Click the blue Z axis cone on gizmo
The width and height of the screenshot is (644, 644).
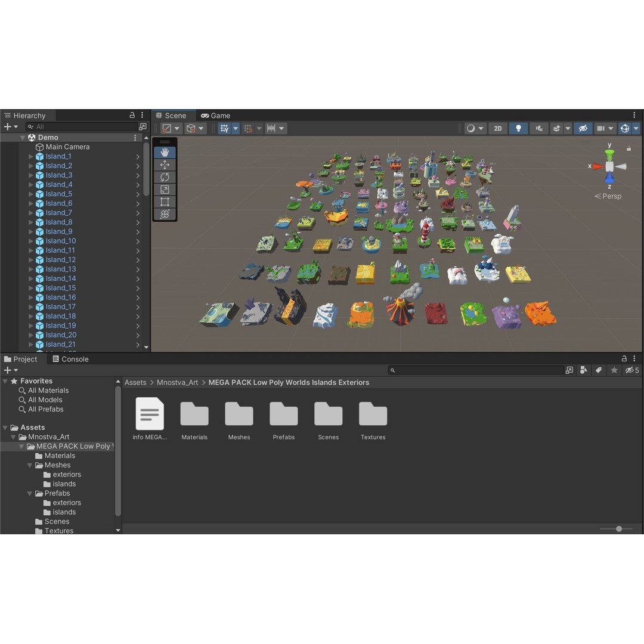[609, 178]
